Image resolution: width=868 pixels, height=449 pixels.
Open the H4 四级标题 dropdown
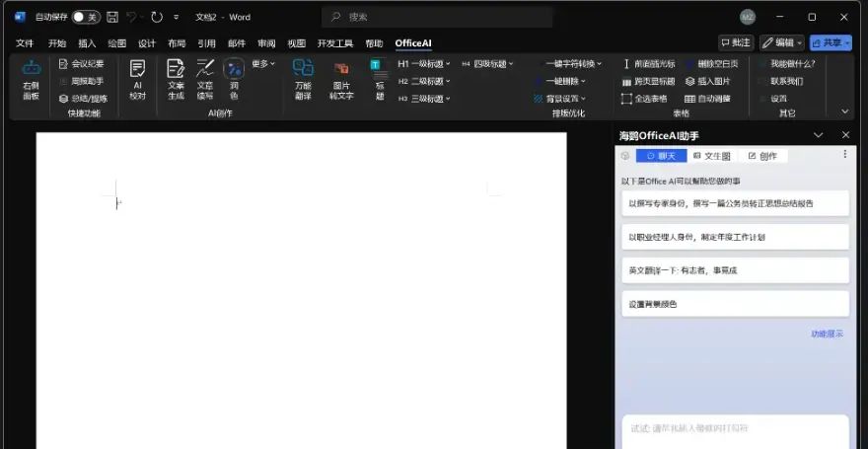tap(487, 64)
